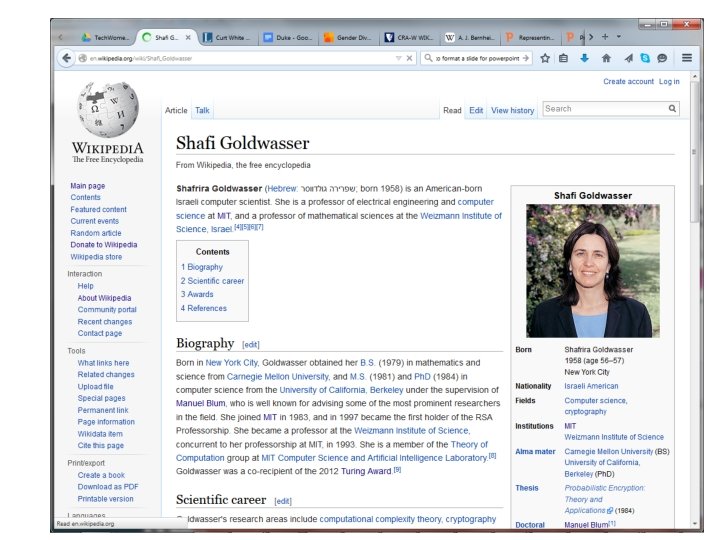Open the bookmarks list clipboard icon

pos(563,58)
